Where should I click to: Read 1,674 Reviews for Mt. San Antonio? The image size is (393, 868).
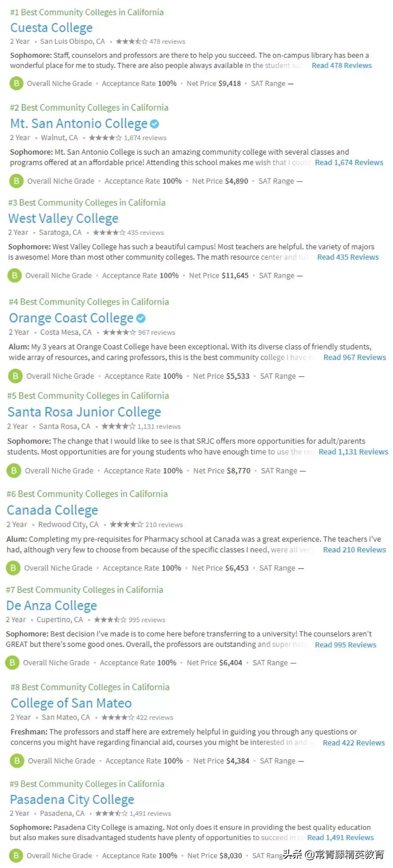(349, 163)
